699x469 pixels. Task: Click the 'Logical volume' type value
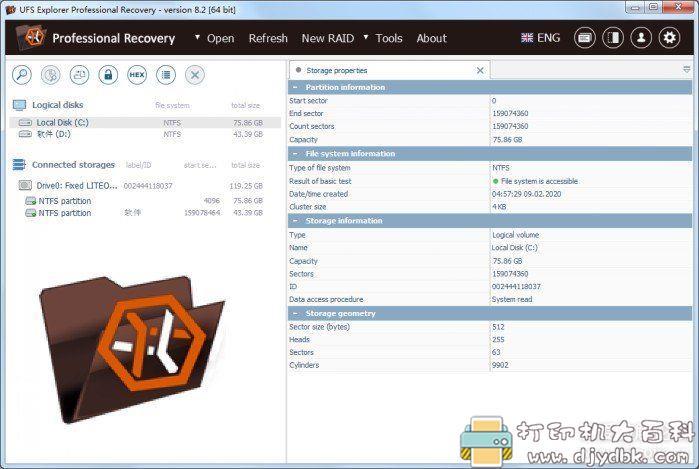[515, 234]
